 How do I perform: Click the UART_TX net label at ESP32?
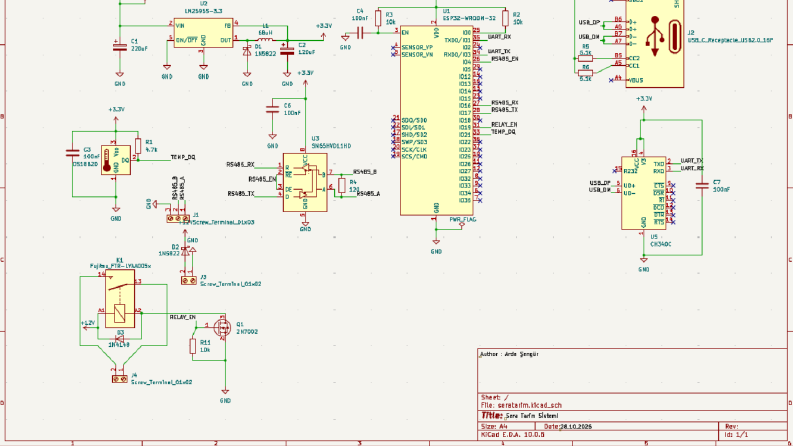click(x=499, y=52)
